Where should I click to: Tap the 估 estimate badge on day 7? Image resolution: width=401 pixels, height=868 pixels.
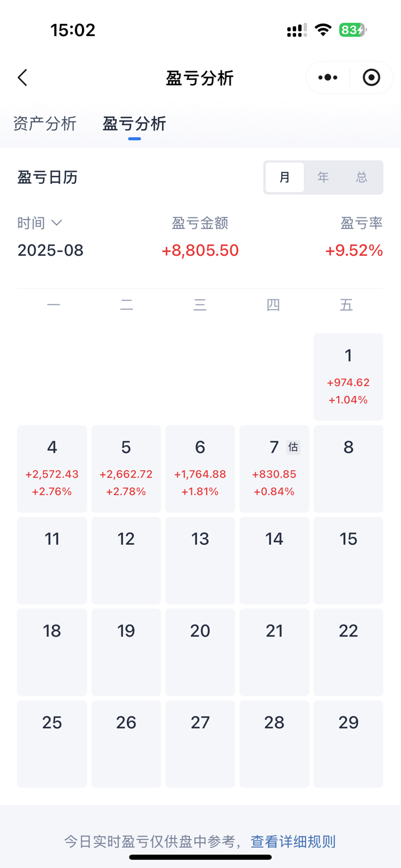tap(293, 447)
